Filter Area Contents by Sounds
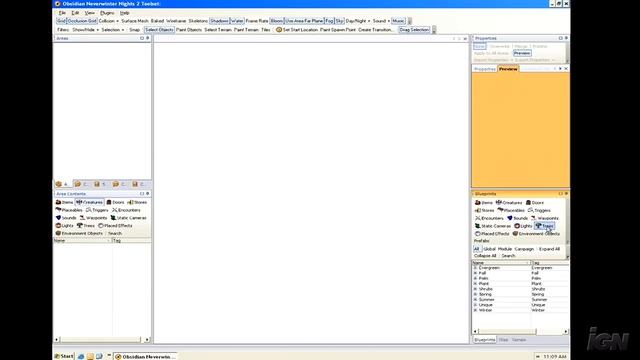This screenshot has width=640, height=360. (x=66, y=218)
